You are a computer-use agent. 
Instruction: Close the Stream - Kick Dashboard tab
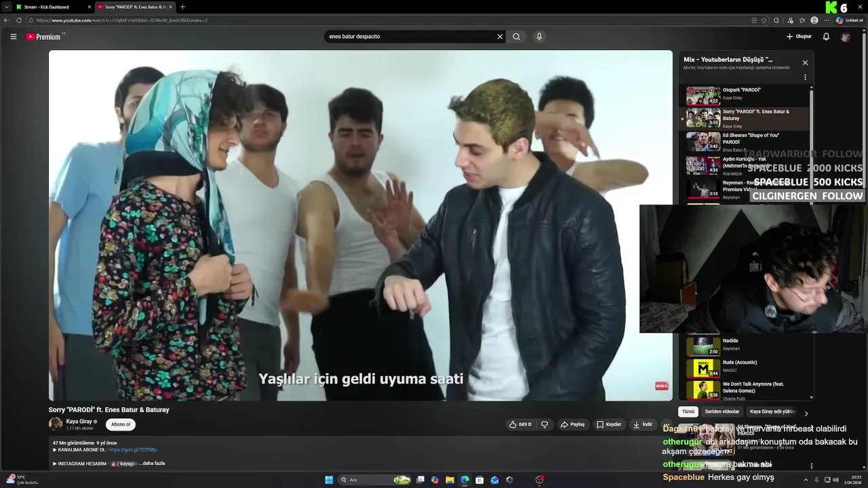89,7
